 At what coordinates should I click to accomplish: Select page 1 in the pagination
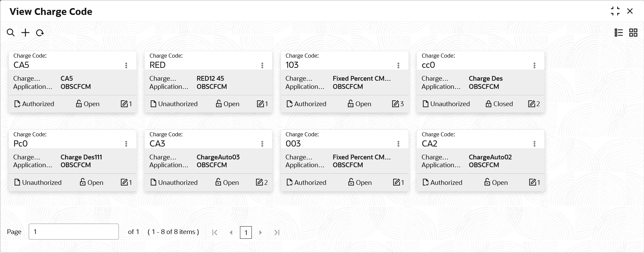[246, 232]
